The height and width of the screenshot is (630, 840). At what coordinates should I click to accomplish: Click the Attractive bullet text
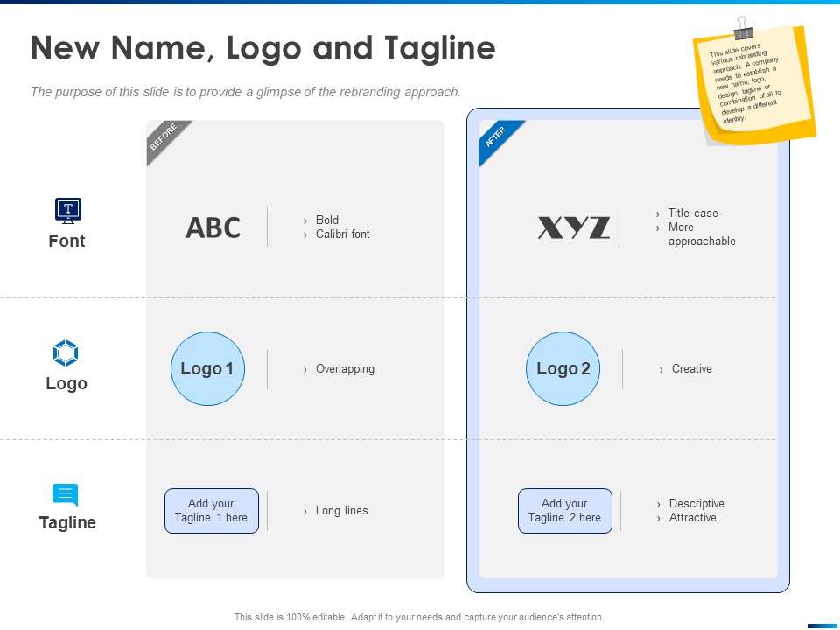tap(692, 517)
